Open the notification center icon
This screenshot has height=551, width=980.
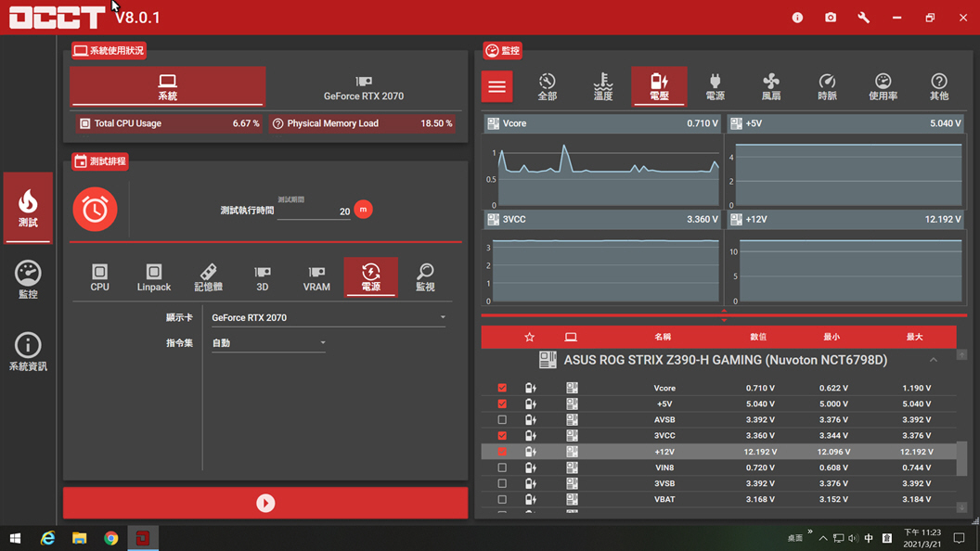point(959,538)
